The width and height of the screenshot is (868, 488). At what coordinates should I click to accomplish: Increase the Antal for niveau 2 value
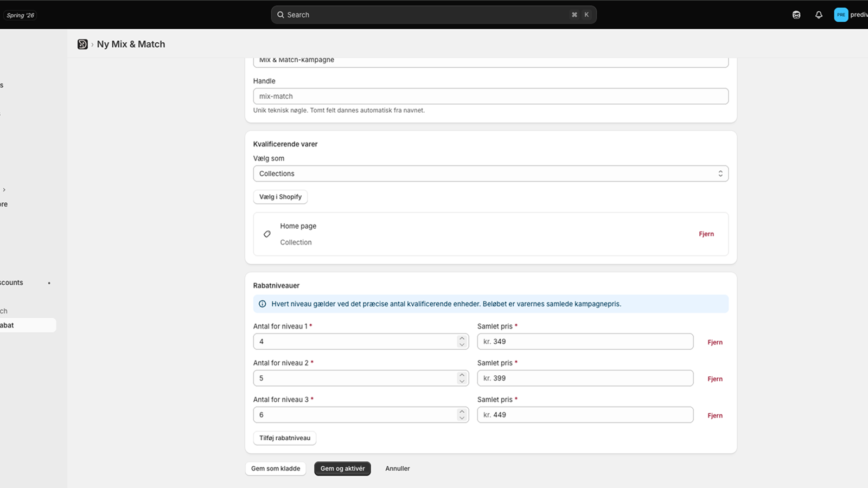462,375
